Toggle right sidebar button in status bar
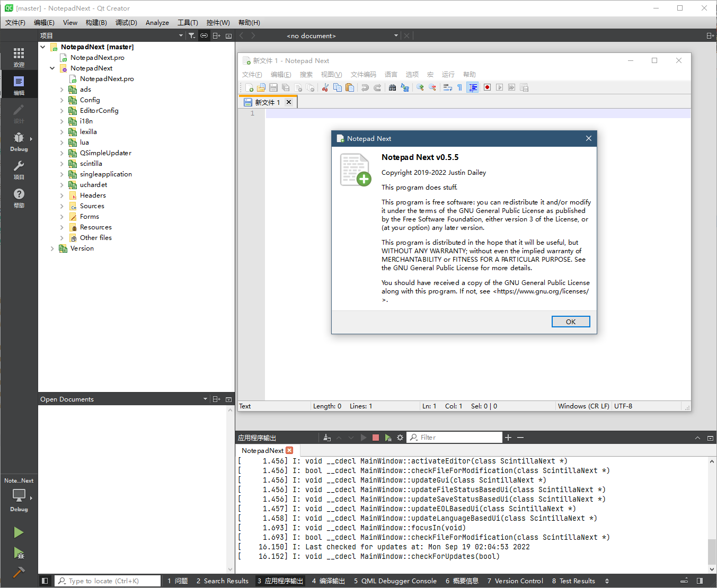 pos(700,581)
